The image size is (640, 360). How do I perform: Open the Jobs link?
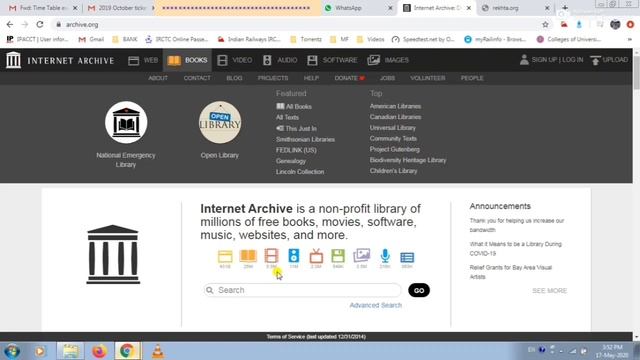pyautogui.click(x=387, y=78)
